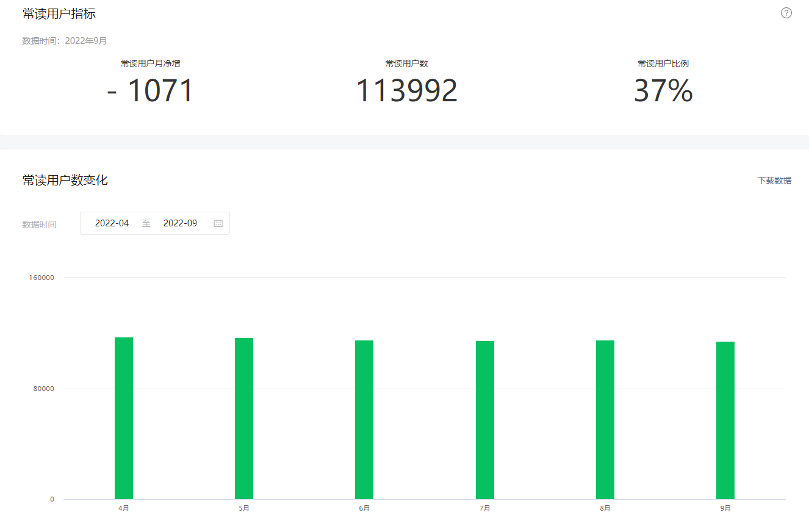Click the 6月 axis label
Viewport: 809px width, 532px height.
coord(364,508)
